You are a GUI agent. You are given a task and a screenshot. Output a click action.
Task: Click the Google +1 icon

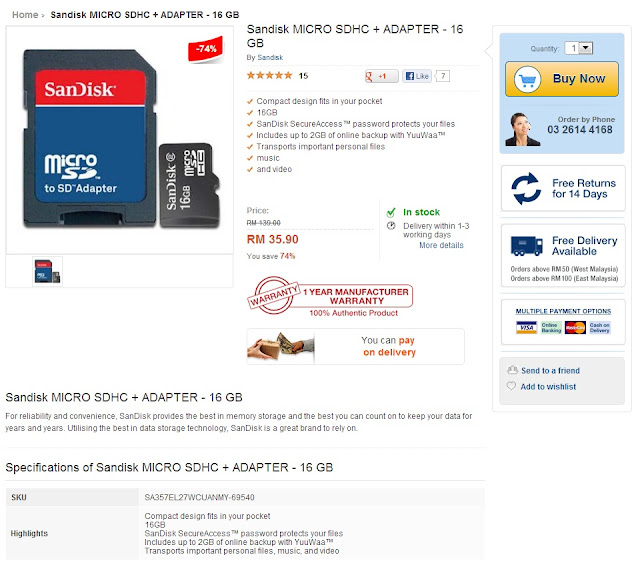pos(381,76)
